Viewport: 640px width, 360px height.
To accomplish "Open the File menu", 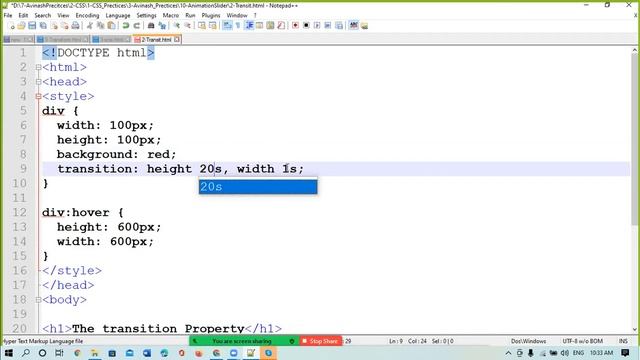I will point(8,16).
